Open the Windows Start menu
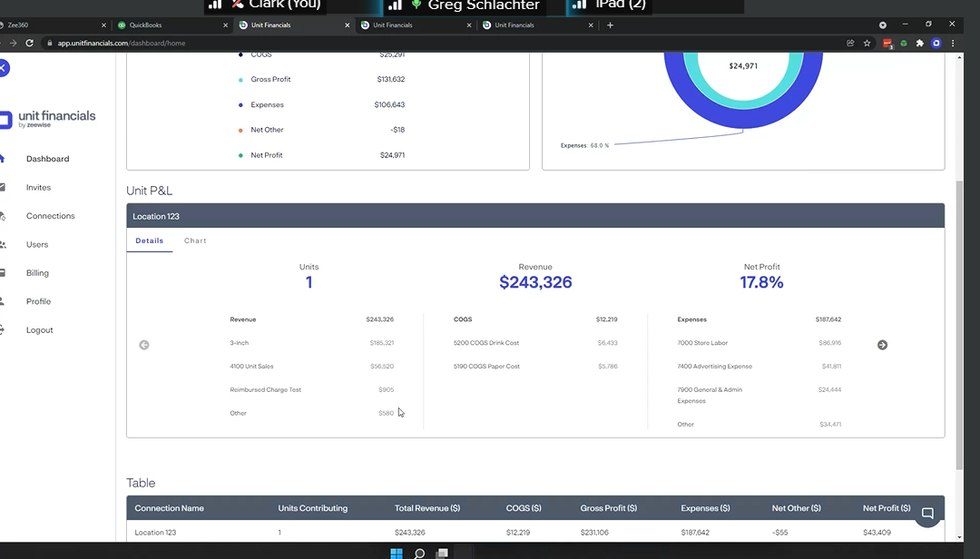Screen dimensions: 980x559 coord(397,553)
